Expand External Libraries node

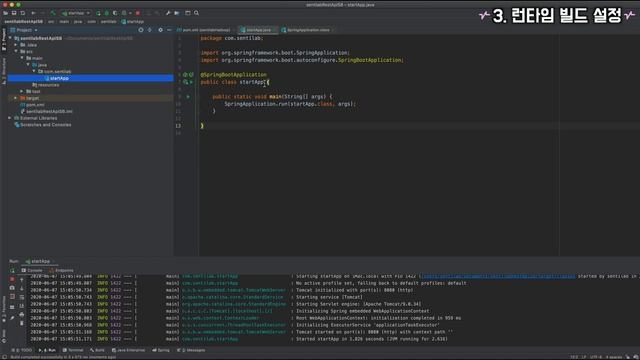tap(10, 118)
